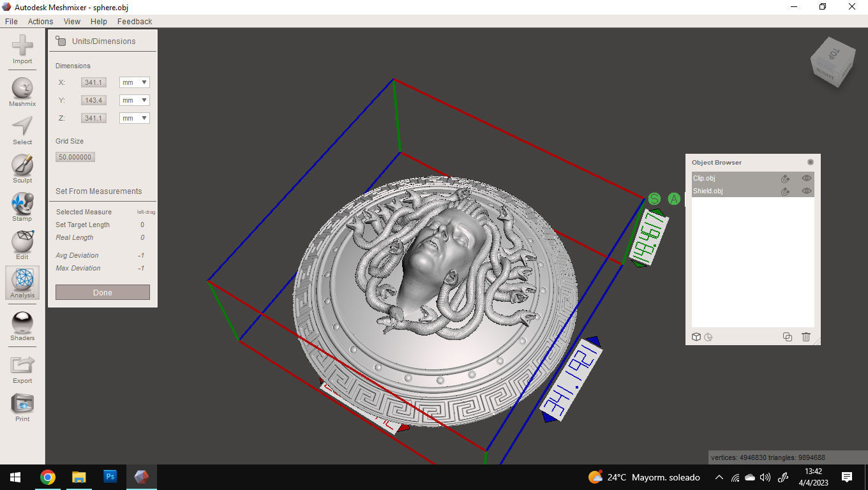This screenshot has width=868, height=490.
Task: Duplicate object via Object Browser icon
Action: [x=788, y=337]
